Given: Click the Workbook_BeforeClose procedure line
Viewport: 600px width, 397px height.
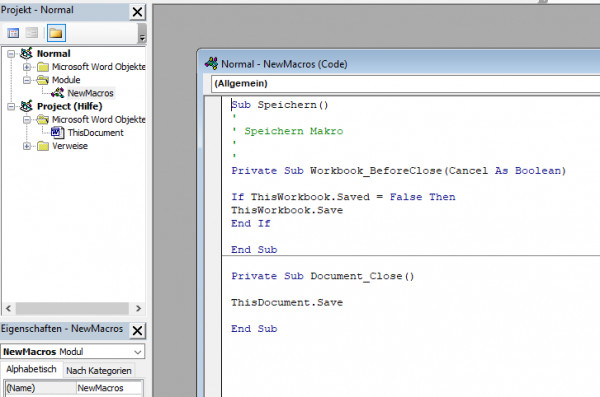Looking at the screenshot, I should point(398,171).
